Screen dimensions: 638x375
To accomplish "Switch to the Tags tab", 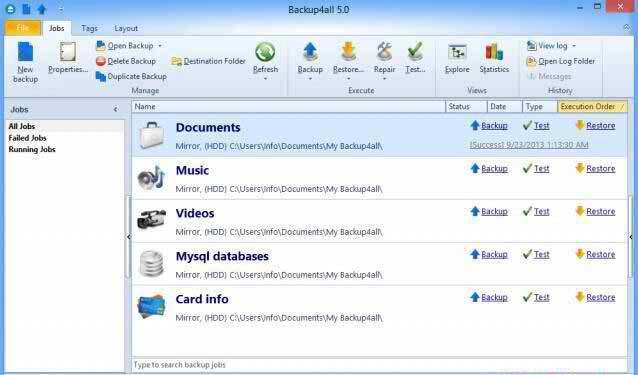I will 89,28.
